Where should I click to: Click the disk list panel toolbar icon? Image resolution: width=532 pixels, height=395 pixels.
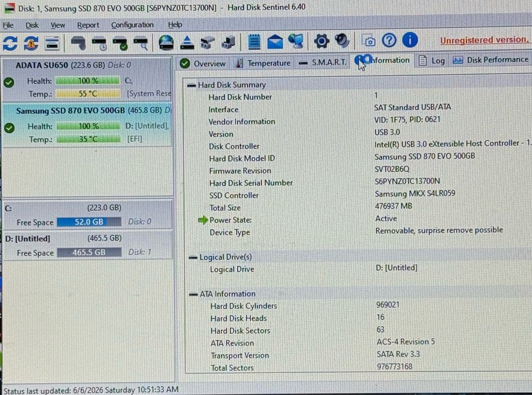pos(52,44)
